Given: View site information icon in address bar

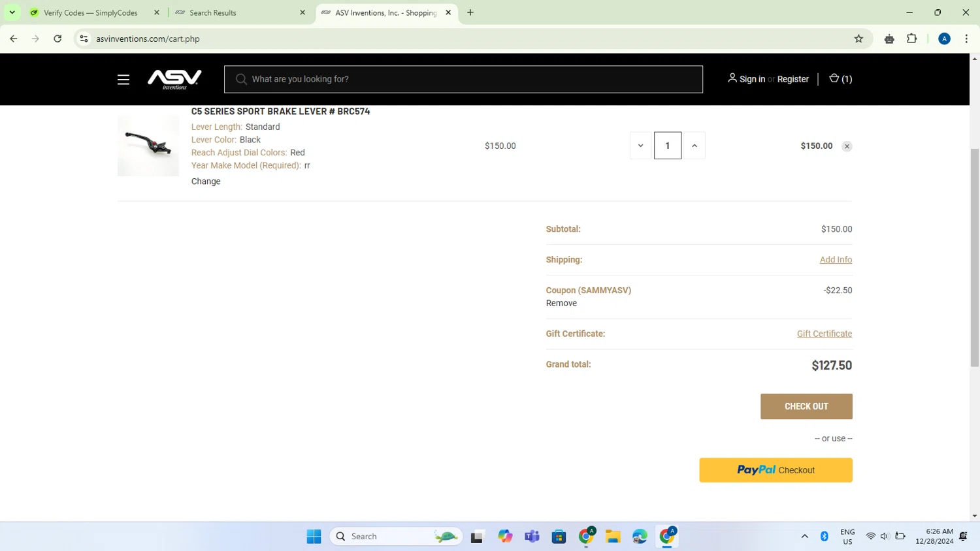Looking at the screenshot, I should (x=84, y=39).
